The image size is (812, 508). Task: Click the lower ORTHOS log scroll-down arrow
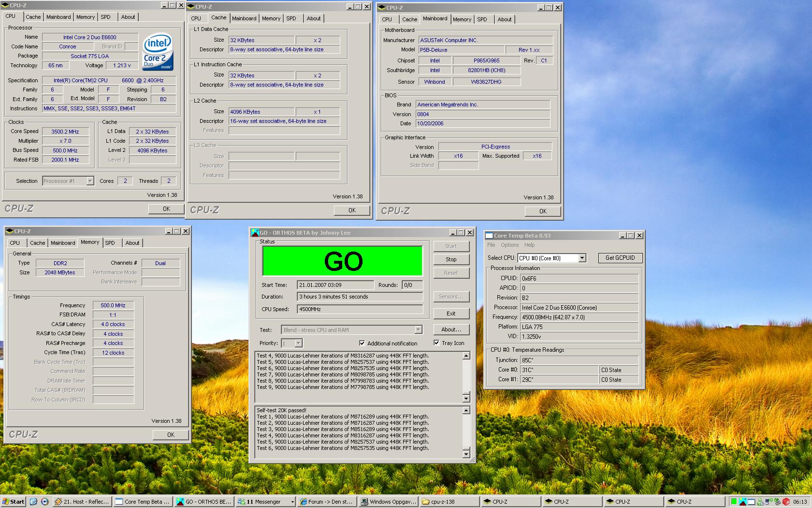click(466, 454)
